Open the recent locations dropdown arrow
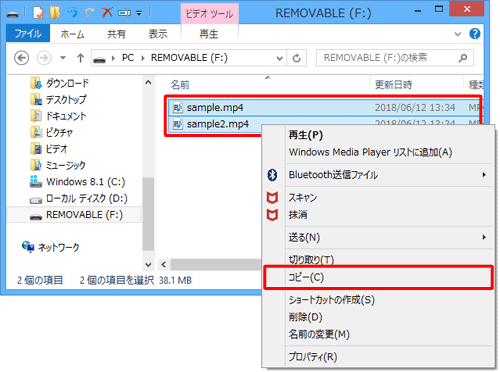The width and height of the screenshot is (500, 372). pyautogui.click(x=62, y=58)
